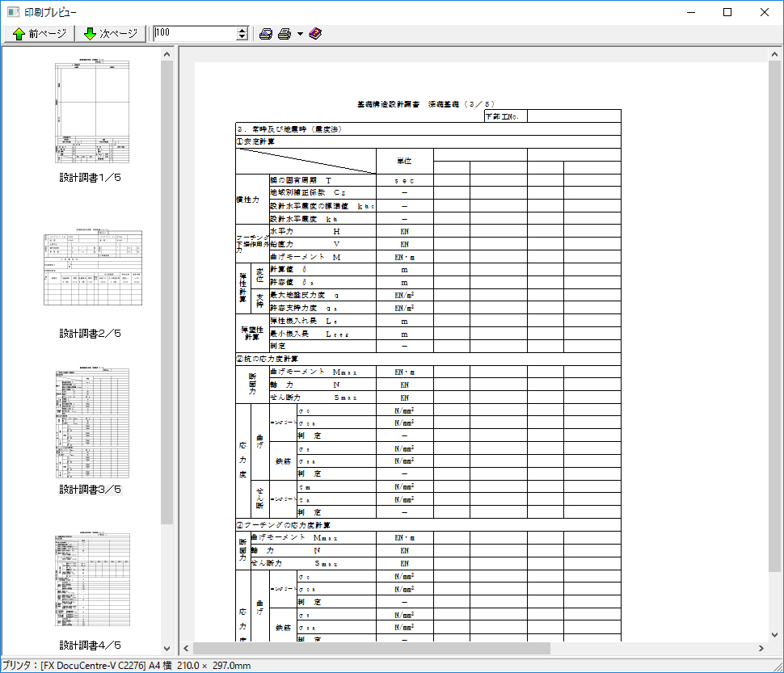Click the thumbnail panel vertical scrollbar thumb
The width and height of the screenshot is (784, 673).
(x=167, y=292)
